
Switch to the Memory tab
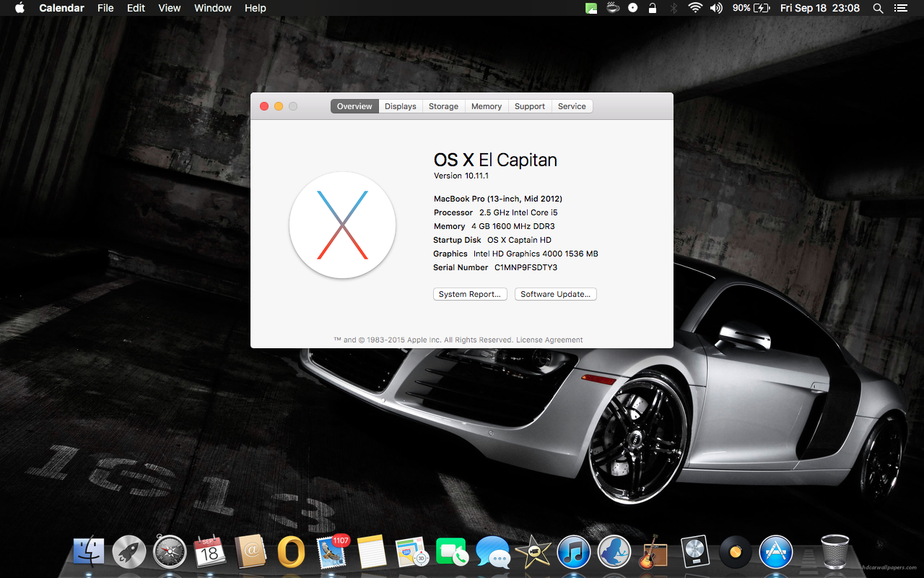(x=487, y=106)
